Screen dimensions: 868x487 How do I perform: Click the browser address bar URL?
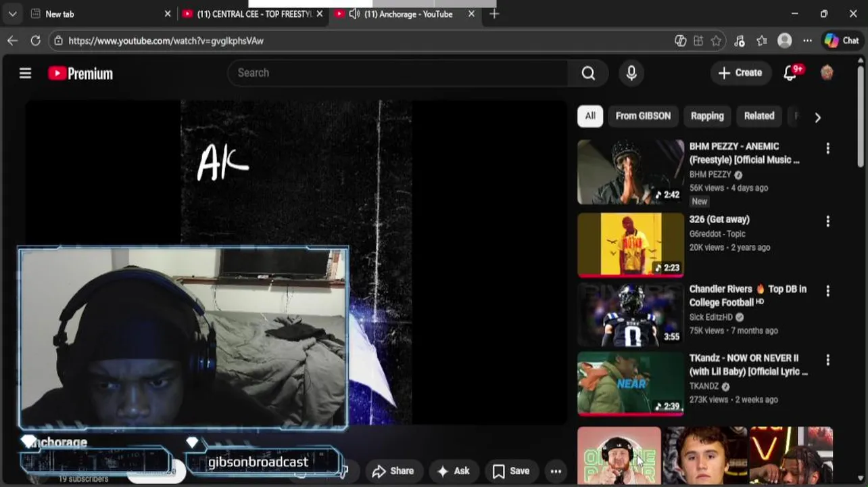coord(166,41)
